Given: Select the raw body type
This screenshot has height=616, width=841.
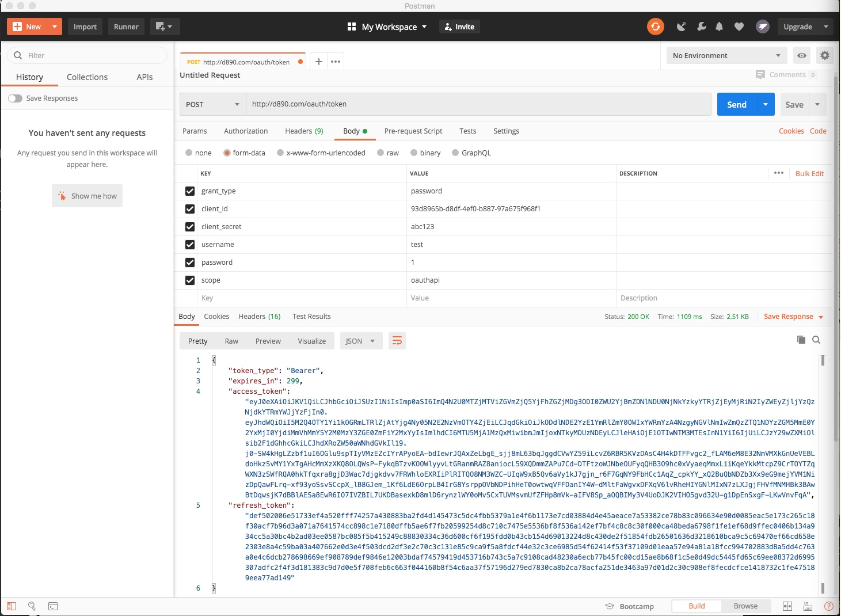Looking at the screenshot, I should tap(380, 153).
